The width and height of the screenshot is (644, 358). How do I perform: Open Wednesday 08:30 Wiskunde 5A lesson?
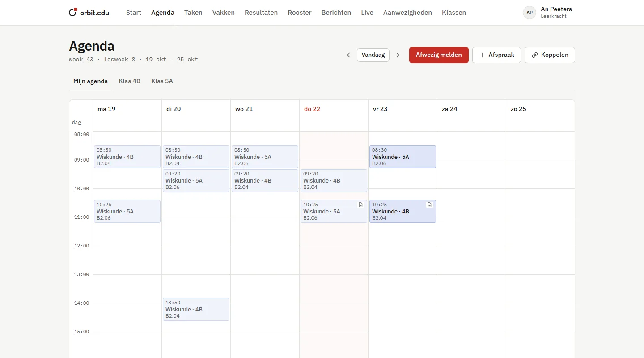pos(265,157)
